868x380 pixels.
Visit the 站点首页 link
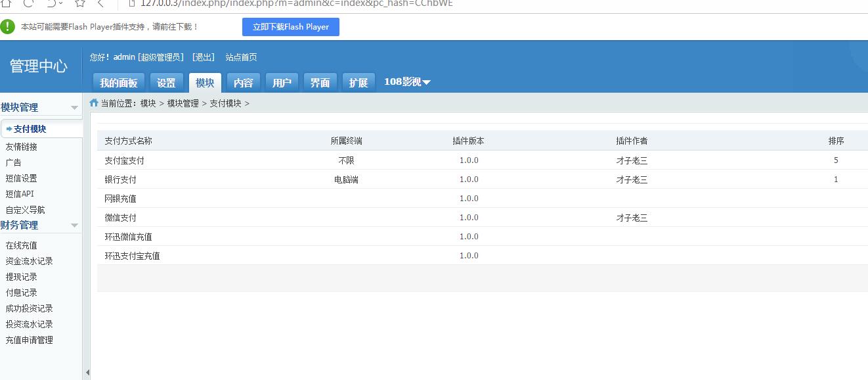(241, 58)
